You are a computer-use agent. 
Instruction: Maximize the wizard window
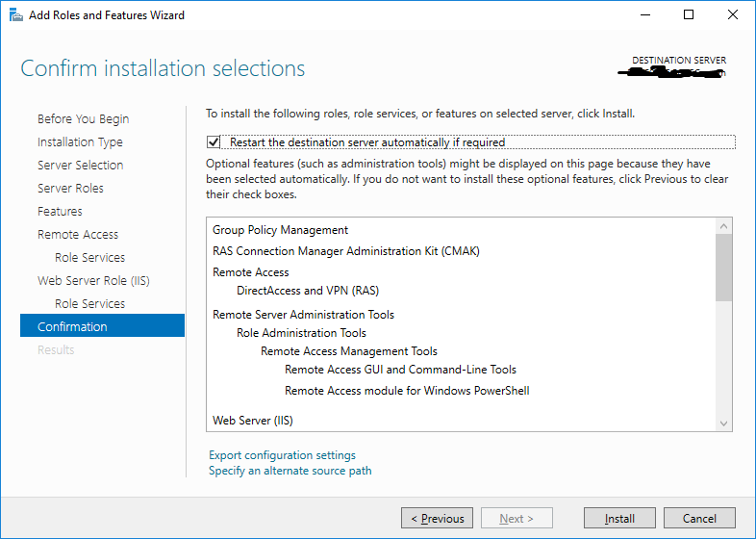coord(689,15)
